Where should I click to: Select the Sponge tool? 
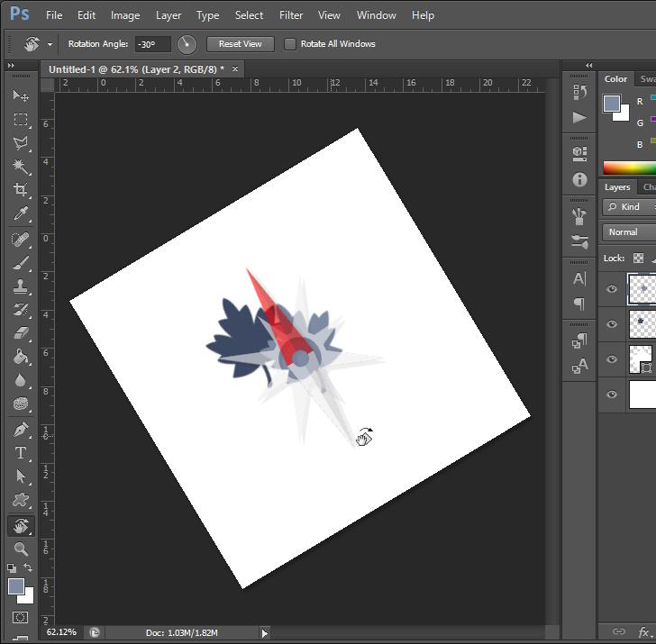tap(21, 404)
